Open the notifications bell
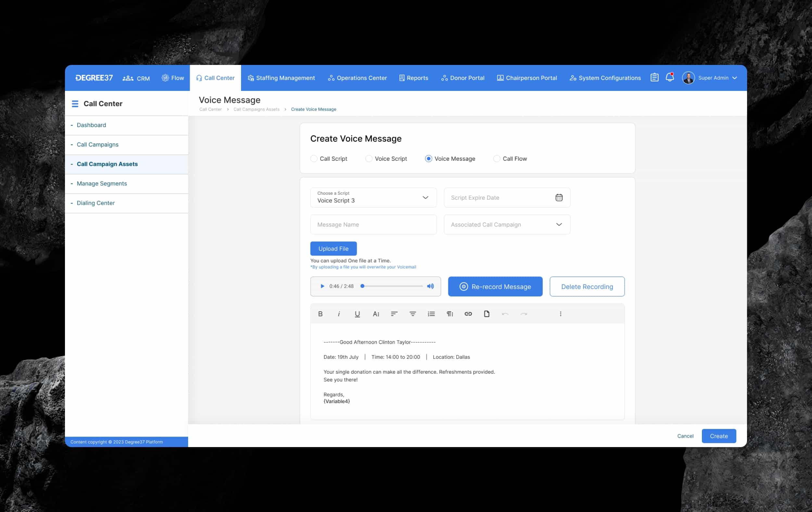The height and width of the screenshot is (512, 812). [x=670, y=78]
